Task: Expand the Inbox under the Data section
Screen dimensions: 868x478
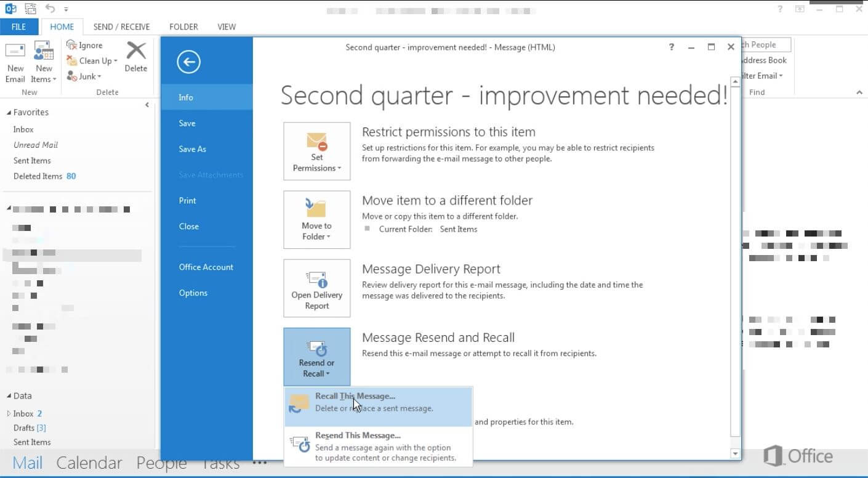Action: 9,413
